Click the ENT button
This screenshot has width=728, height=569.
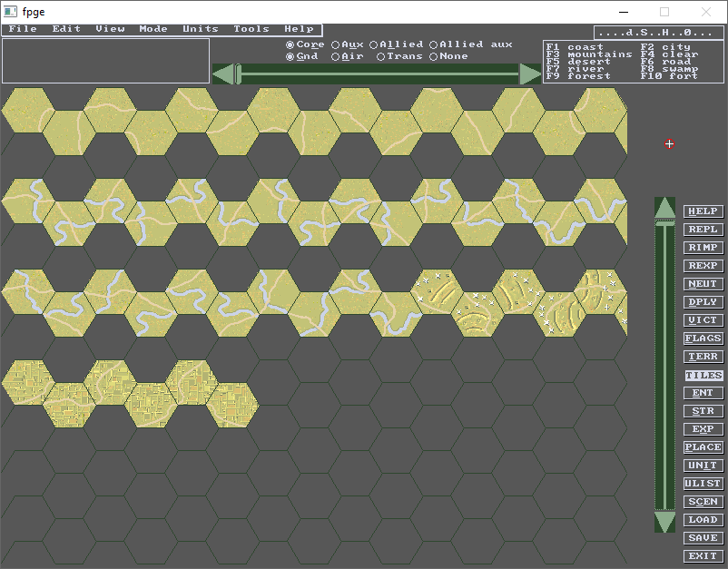pos(703,393)
